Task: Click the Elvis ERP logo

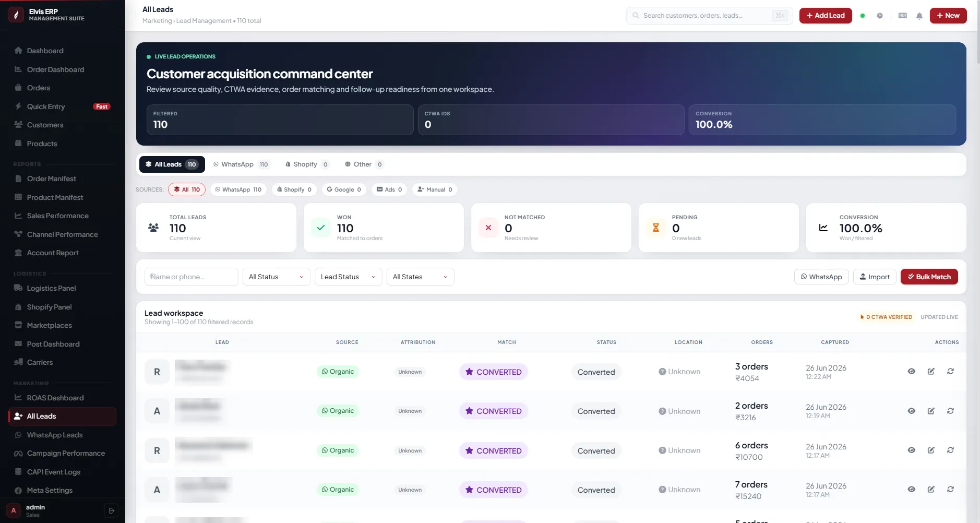Action: (x=16, y=15)
